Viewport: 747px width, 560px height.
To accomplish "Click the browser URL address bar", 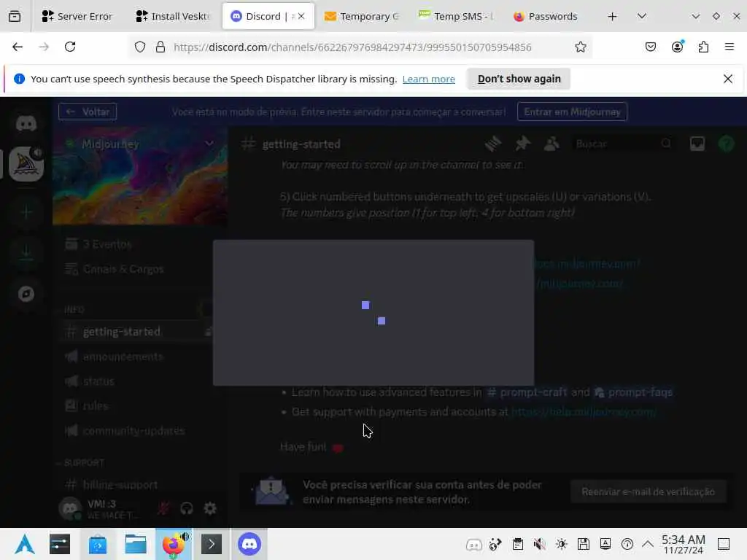I will [x=352, y=47].
